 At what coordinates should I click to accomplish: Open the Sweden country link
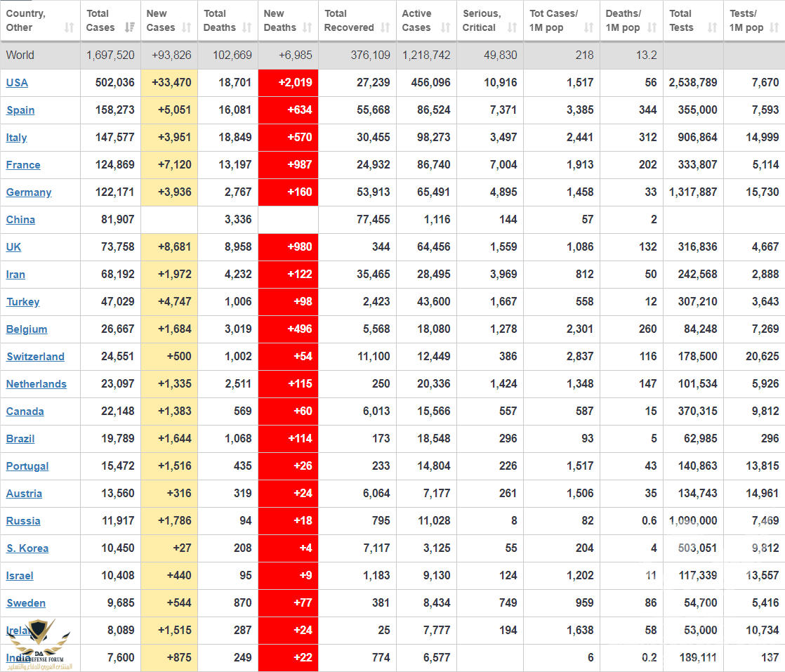(x=26, y=603)
